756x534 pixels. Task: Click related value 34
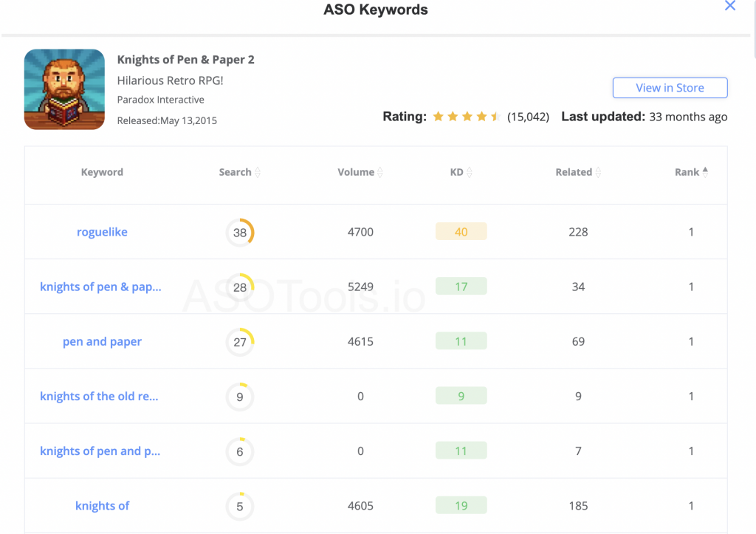(x=578, y=287)
